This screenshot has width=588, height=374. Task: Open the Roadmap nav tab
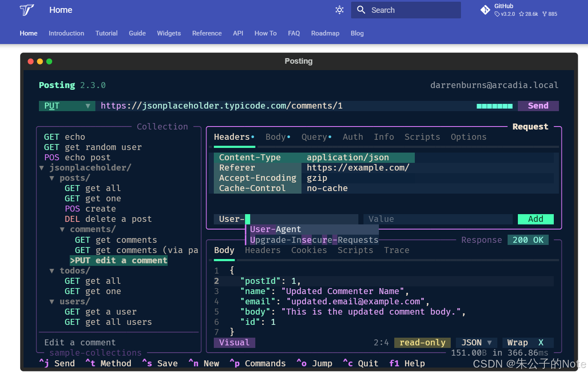click(325, 33)
